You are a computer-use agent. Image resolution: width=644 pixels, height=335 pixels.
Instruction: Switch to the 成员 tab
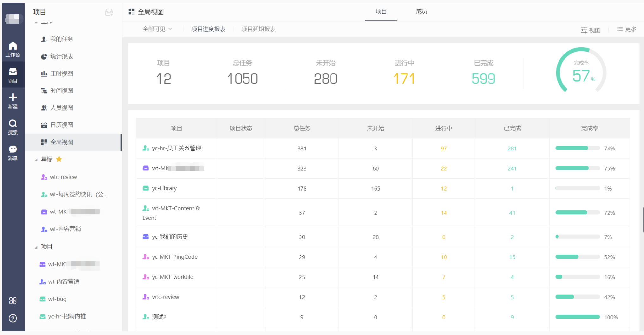pos(421,11)
